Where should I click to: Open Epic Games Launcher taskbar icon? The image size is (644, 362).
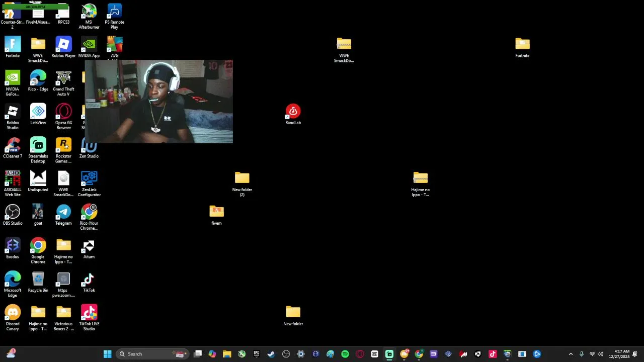[x=257, y=354]
